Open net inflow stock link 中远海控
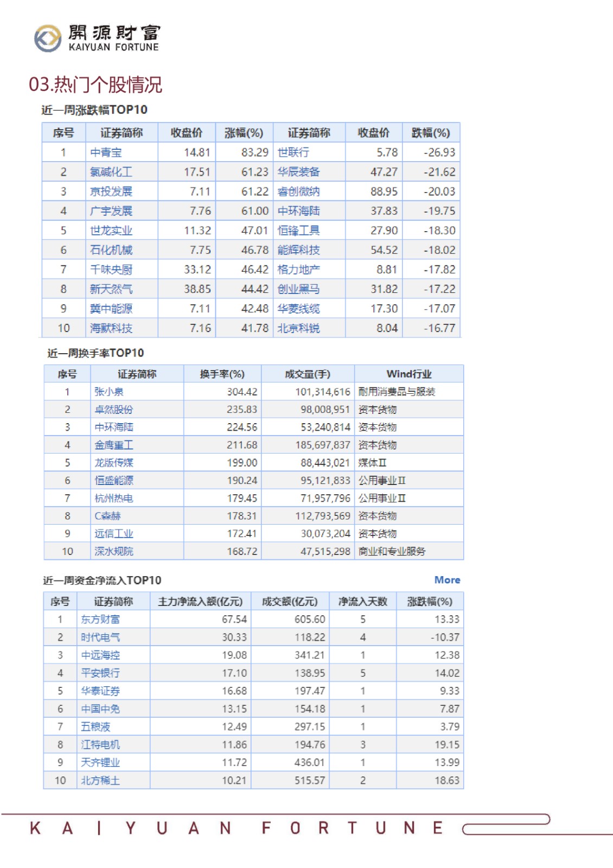Viewport: 613px width, 868px height. (x=100, y=655)
